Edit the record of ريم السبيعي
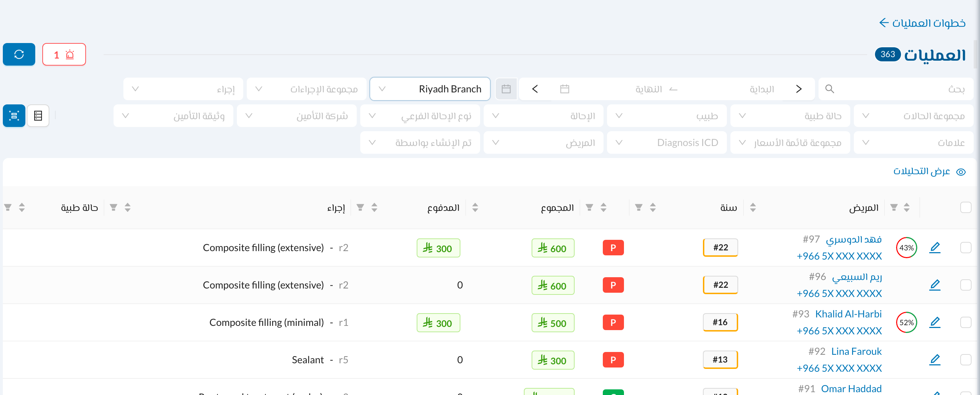The width and height of the screenshot is (980, 395). pyautogui.click(x=935, y=285)
